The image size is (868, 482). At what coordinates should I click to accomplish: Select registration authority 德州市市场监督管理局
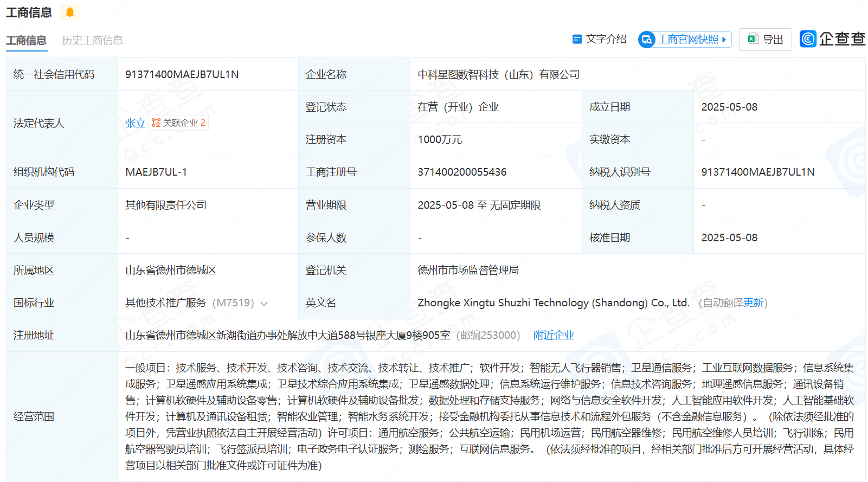tap(468, 270)
